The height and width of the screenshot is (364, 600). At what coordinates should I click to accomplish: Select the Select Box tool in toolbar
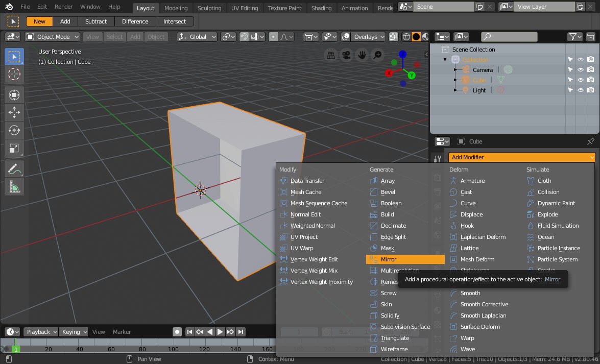14,57
